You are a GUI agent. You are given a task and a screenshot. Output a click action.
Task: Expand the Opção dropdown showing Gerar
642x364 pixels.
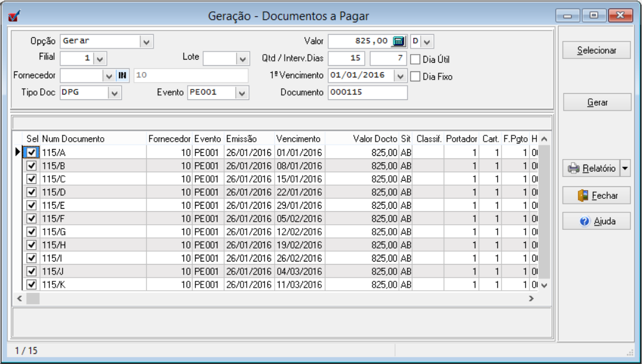click(147, 42)
